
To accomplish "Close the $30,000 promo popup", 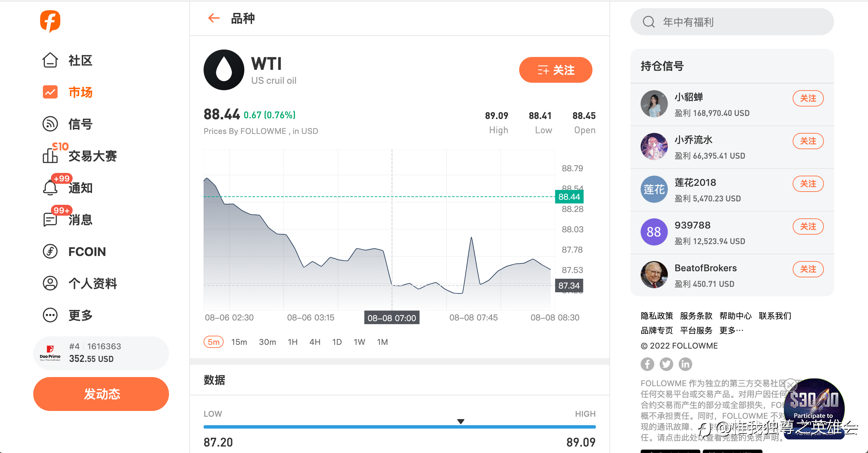I will (x=791, y=385).
